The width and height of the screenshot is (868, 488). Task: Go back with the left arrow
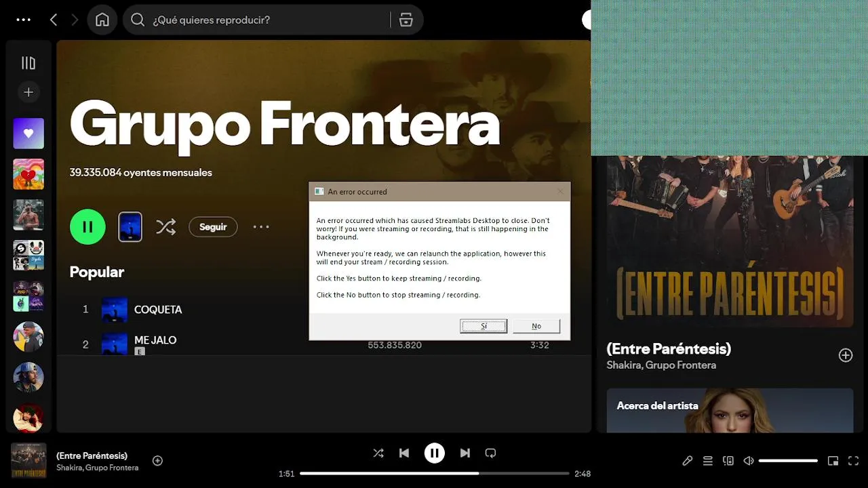(54, 20)
